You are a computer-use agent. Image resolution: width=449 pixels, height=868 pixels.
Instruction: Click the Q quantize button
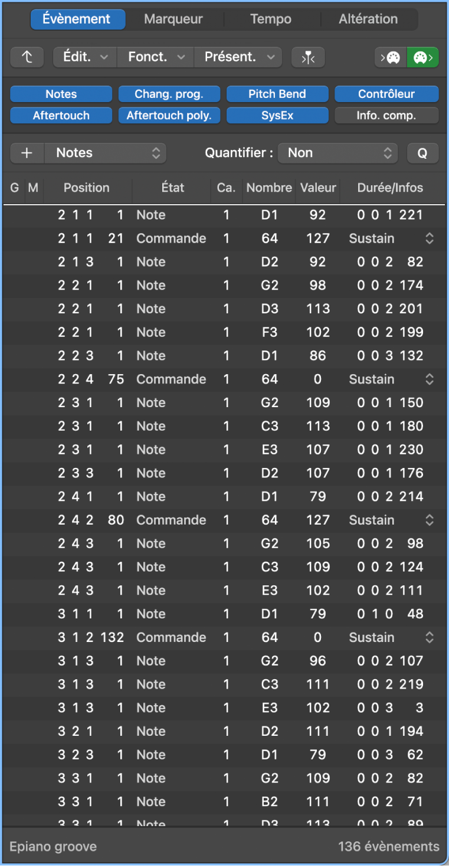(422, 153)
